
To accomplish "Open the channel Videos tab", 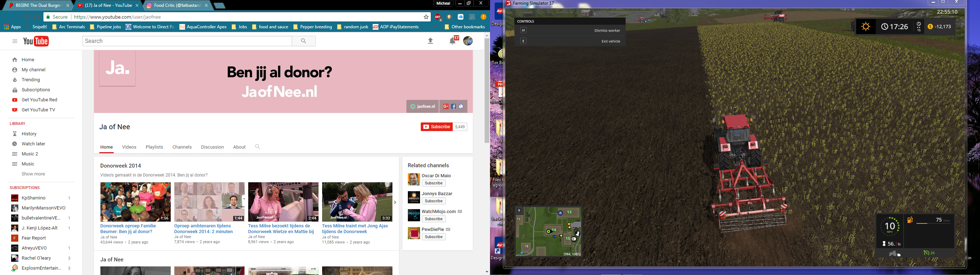I will [129, 147].
